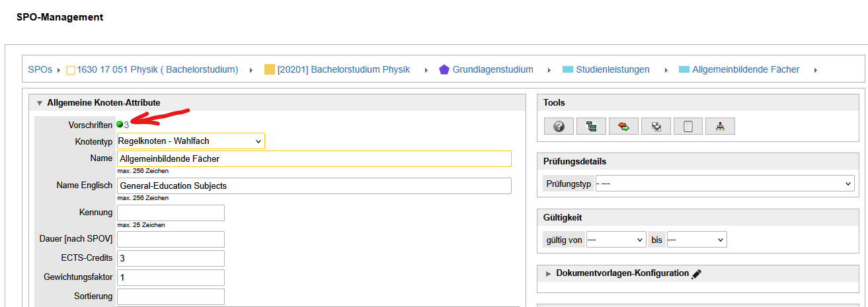
Task: Open the hierarchy org-chart tool
Action: pos(720,127)
